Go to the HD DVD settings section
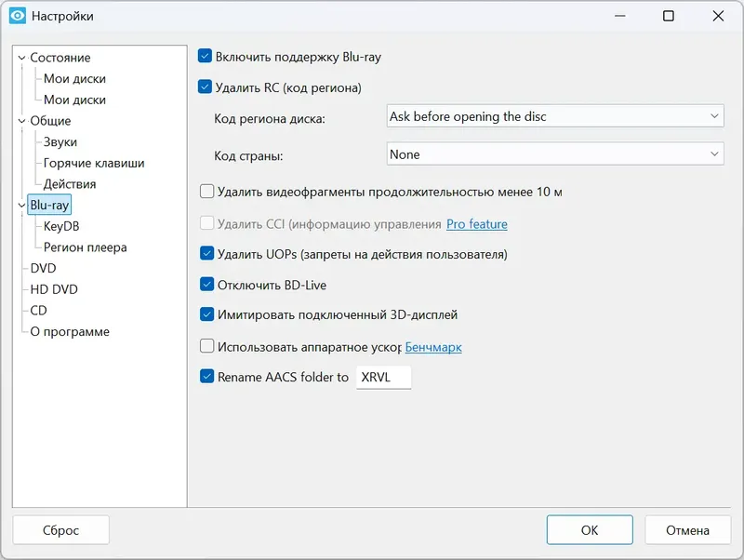This screenshot has width=744, height=560. (54, 289)
